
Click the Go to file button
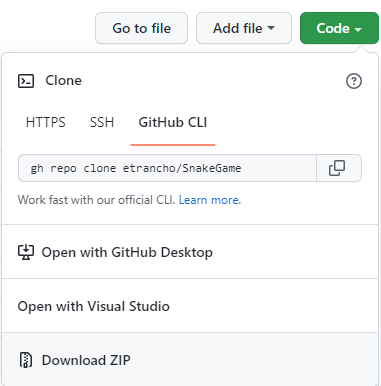click(x=141, y=28)
